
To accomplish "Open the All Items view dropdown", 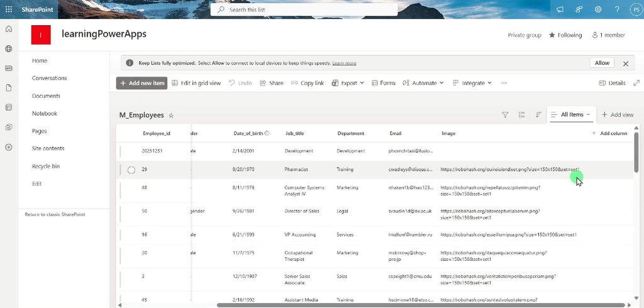I will [x=571, y=114].
